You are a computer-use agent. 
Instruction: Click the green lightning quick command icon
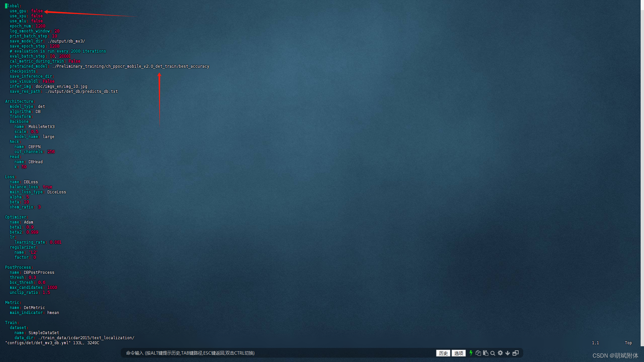[471, 353]
